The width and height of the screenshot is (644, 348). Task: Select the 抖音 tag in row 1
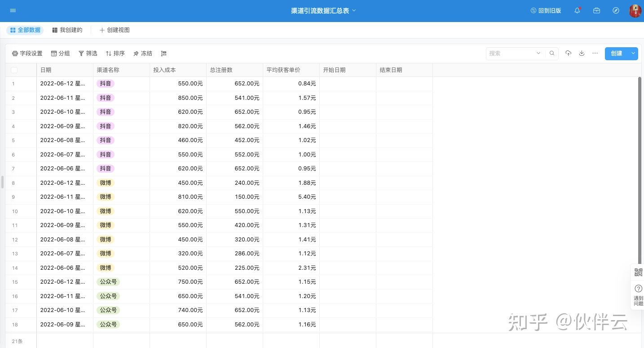(x=106, y=84)
